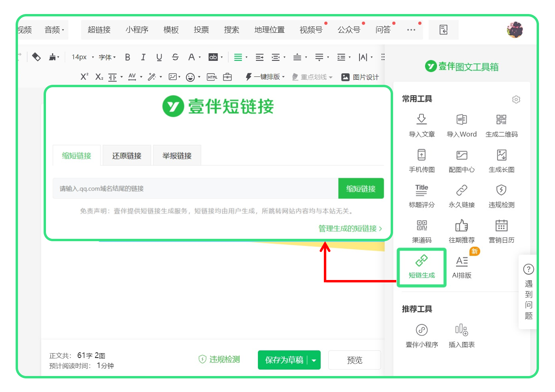
Task: Click the format painter brush icon
Action: (53, 57)
